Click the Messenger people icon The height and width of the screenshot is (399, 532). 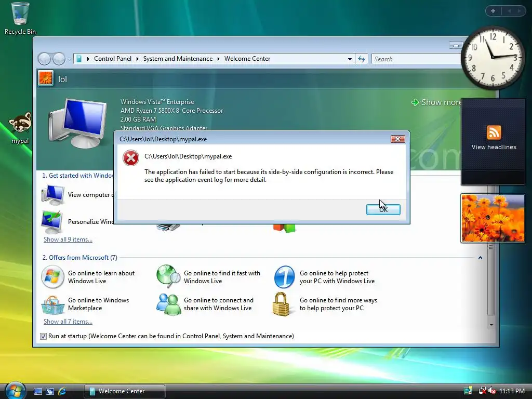[x=168, y=304]
